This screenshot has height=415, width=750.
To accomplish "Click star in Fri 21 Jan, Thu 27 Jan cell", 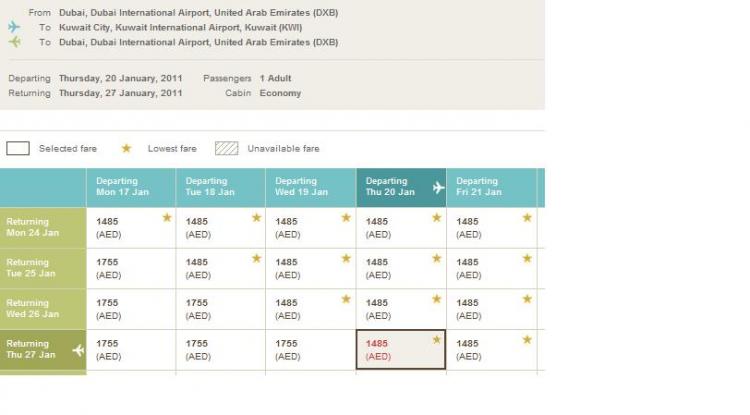I will (527, 340).
